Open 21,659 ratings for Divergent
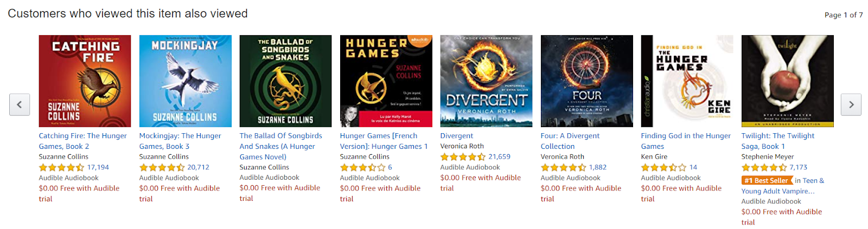The image size is (868, 229). point(499,157)
